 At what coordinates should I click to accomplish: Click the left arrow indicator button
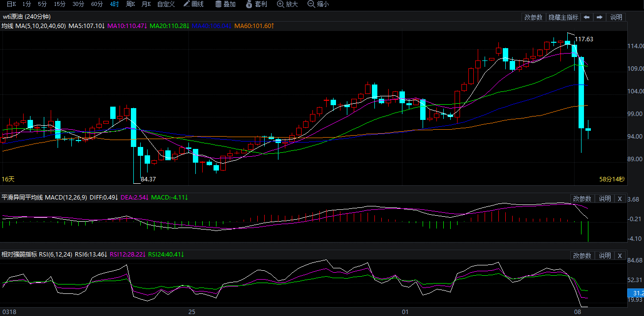pyautogui.click(x=586, y=17)
